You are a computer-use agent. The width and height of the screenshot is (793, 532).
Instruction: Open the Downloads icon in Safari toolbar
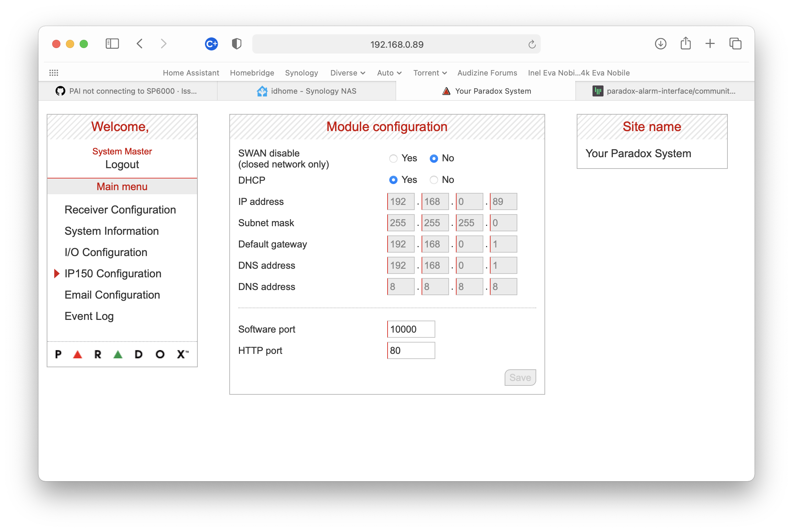[660, 44]
